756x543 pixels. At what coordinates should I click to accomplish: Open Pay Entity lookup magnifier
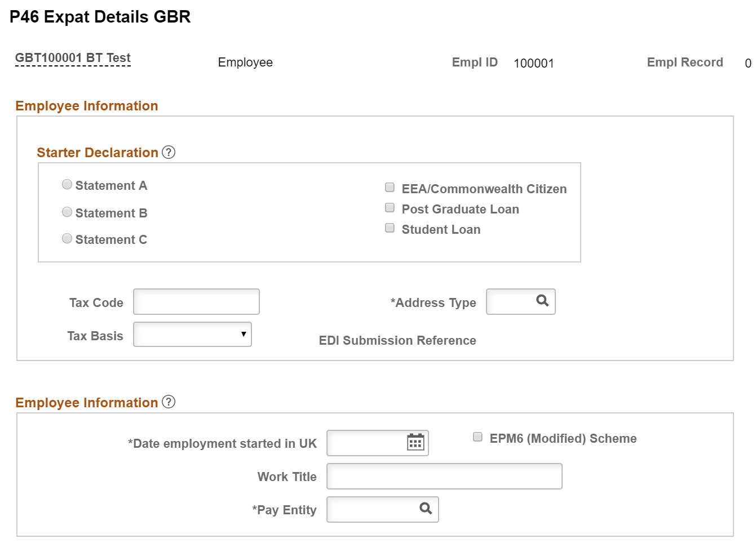[x=426, y=509]
